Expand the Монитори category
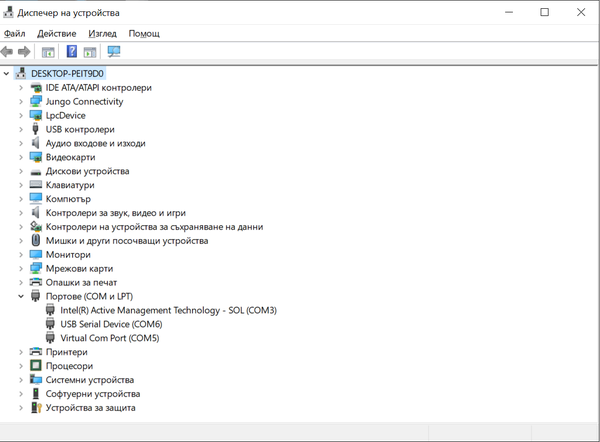 pyautogui.click(x=21, y=255)
